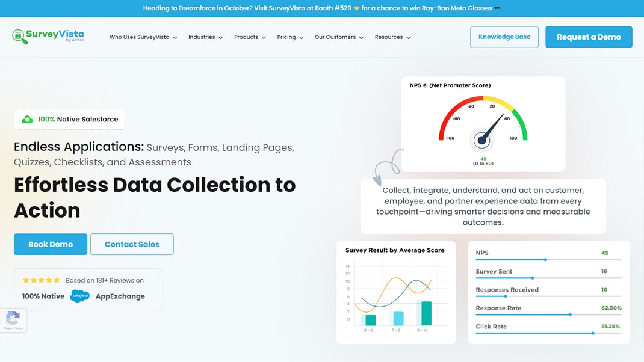This screenshot has height=362, width=644.
Task: Expand the Resources menu
Action: pos(392,37)
